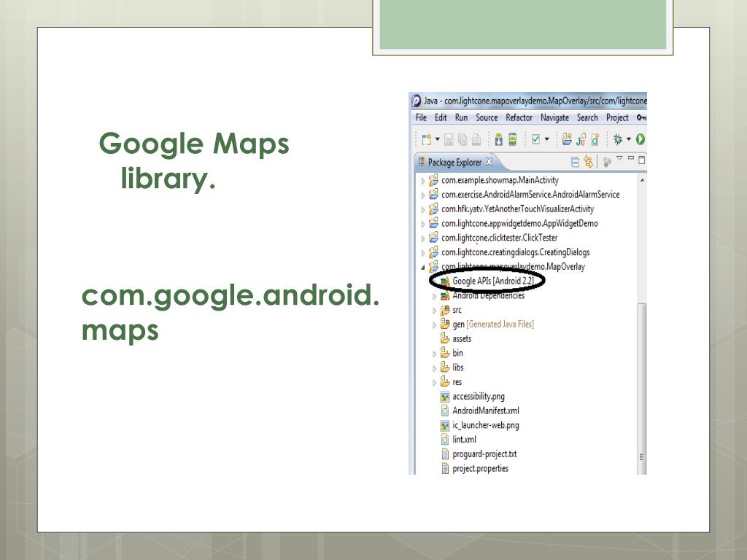The height and width of the screenshot is (560, 747).
Task: Open the checkmark lint dropdown arrow
Action: point(547,139)
